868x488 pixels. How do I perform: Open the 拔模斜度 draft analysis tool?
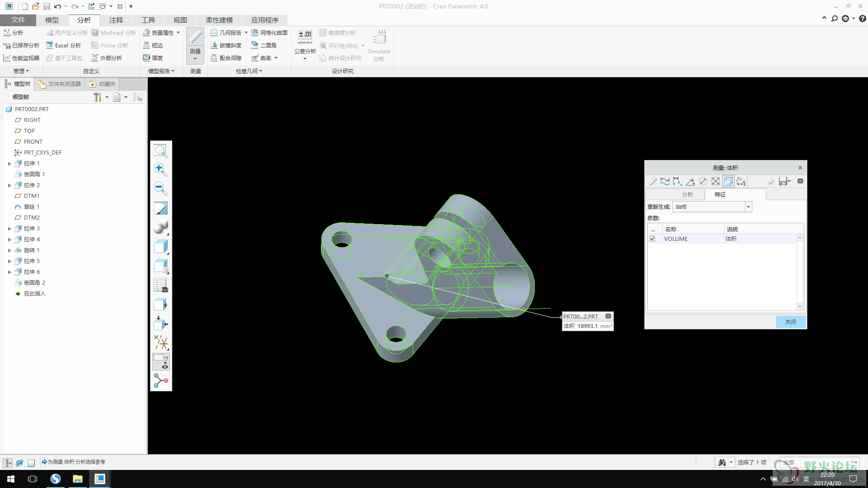pos(226,45)
